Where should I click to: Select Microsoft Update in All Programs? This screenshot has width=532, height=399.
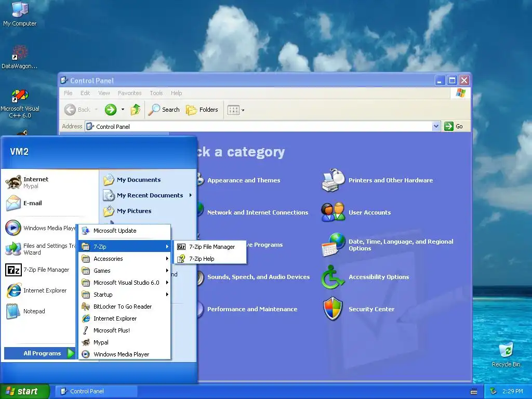click(125, 231)
